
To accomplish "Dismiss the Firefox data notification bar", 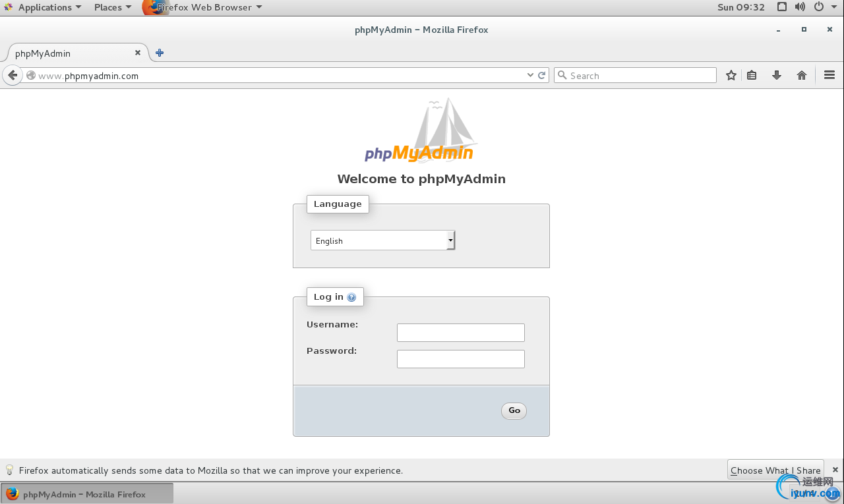I will pyautogui.click(x=835, y=470).
